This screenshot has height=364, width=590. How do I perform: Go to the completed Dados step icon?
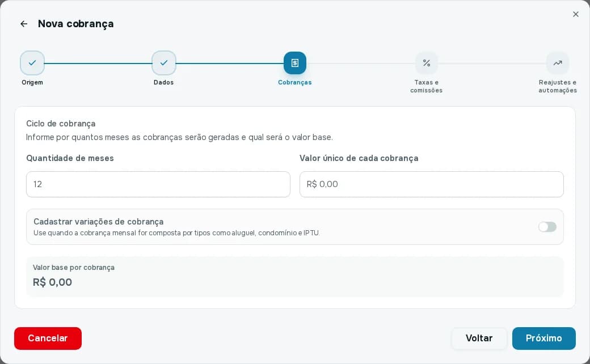pos(164,63)
